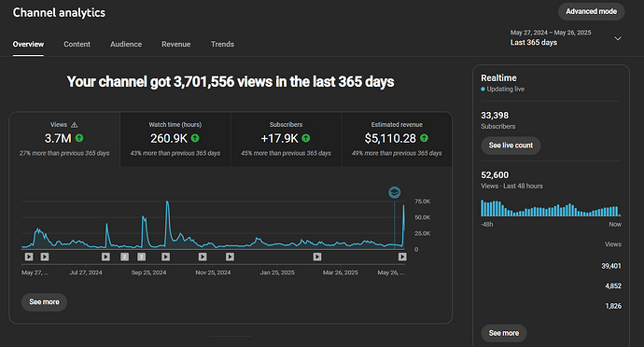Screen dimensions: 644x347
Task: Click the 4,852 views value
Action: [x=613, y=286]
